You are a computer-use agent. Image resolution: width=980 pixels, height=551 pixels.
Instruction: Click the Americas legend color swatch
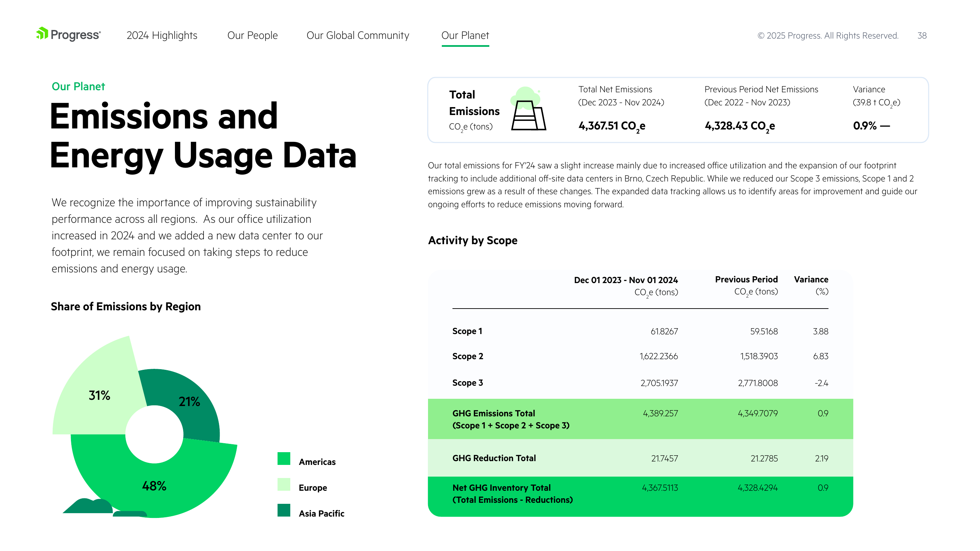[284, 458]
